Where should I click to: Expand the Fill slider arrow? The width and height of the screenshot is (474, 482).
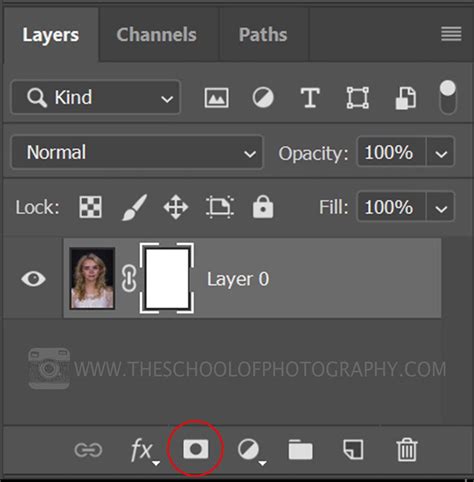point(440,208)
